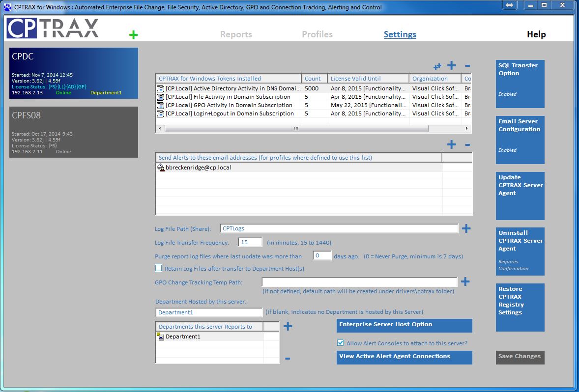Select the CPFS08 server card
This screenshot has width=579, height=392.
74,132
